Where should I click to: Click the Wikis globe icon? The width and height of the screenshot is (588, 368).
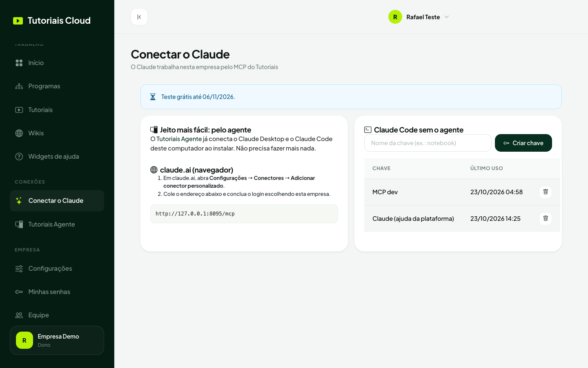click(x=19, y=133)
